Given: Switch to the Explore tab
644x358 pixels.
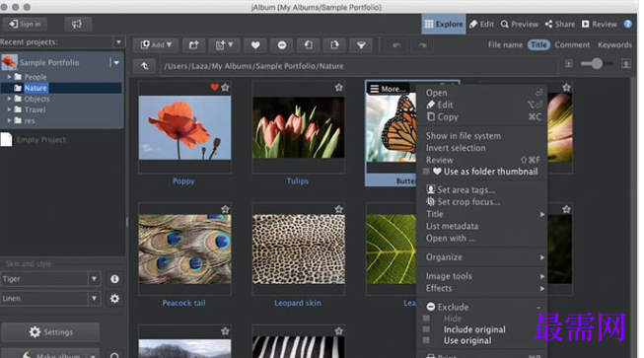Looking at the screenshot, I should click(x=444, y=25).
